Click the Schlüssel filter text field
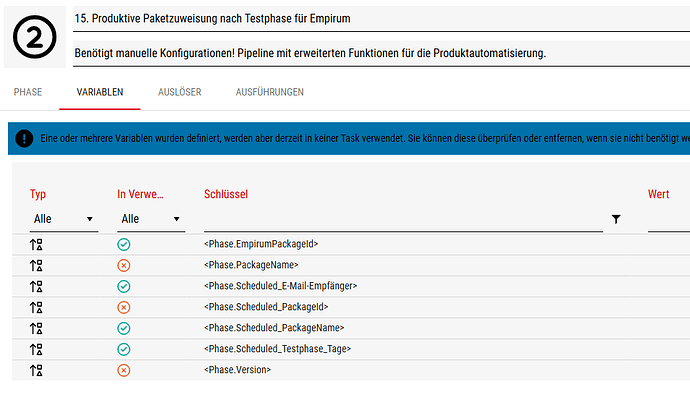 402,220
